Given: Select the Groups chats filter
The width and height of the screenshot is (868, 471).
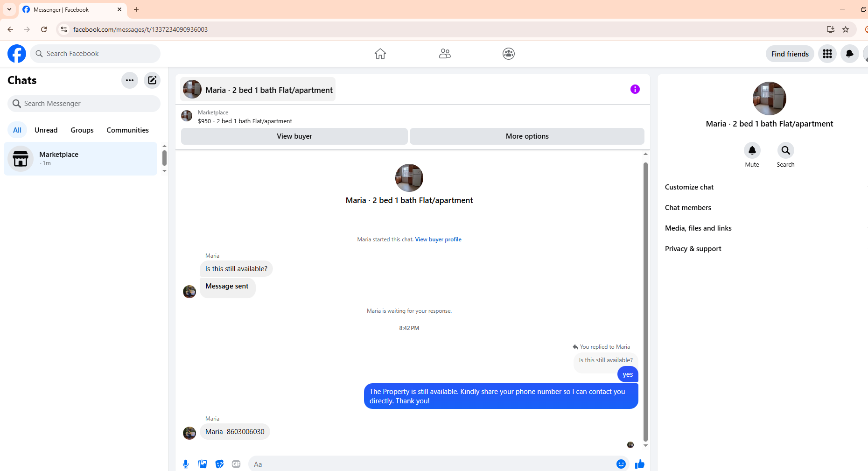Looking at the screenshot, I should click(x=82, y=130).
